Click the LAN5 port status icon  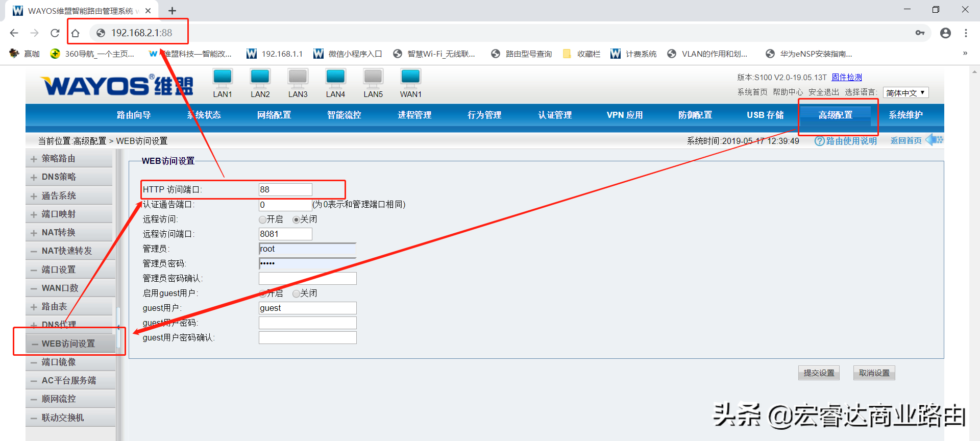coord(373,78)
